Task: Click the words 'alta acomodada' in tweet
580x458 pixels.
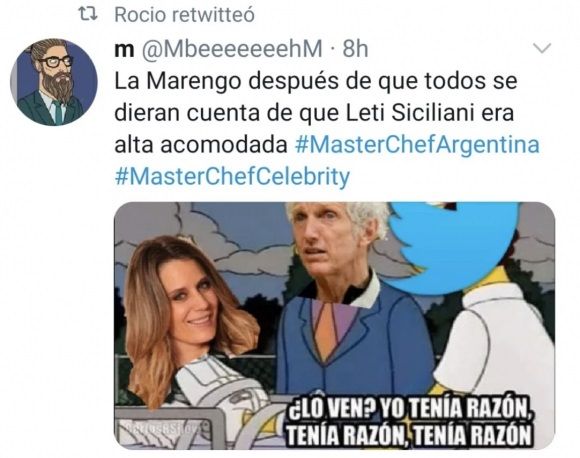Action: click(x=201, y=145)
